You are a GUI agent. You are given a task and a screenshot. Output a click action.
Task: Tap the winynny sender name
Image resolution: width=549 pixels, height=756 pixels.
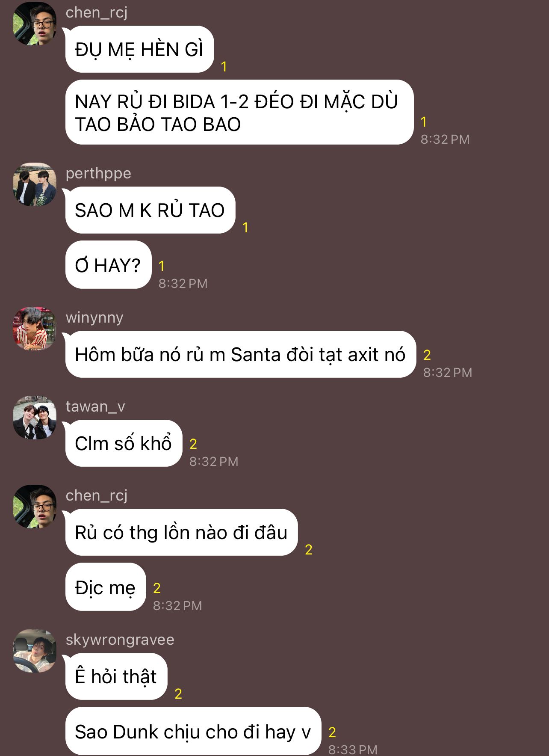[94, 317]
